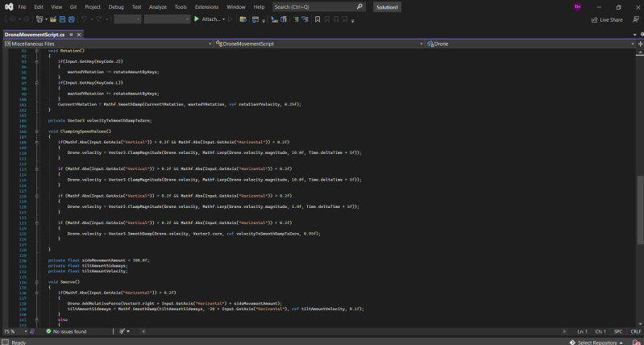Open the Drone member dropdown
This screenshot has width=644, height=345.
pos(631,44)
